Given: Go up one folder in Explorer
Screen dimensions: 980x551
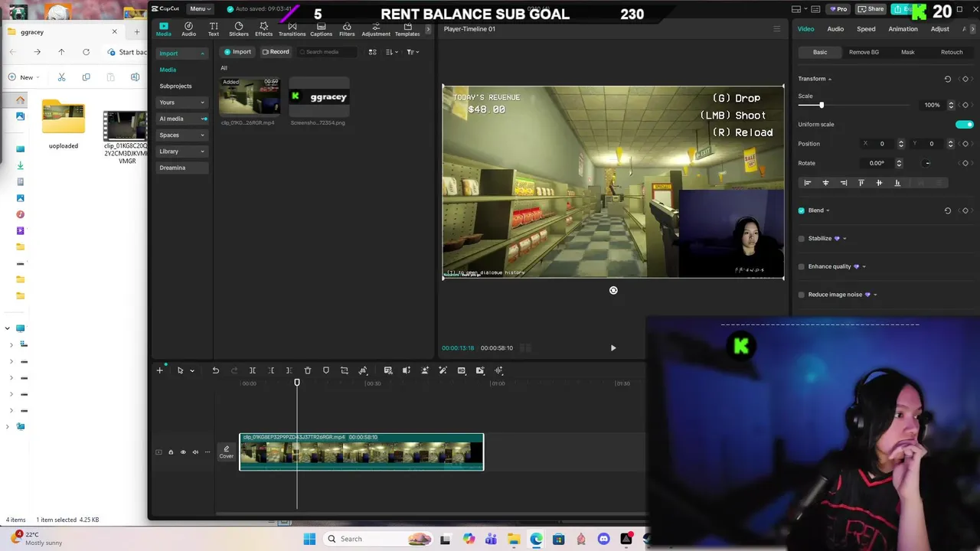Looking at the screenshot, I should click(61, 52).
